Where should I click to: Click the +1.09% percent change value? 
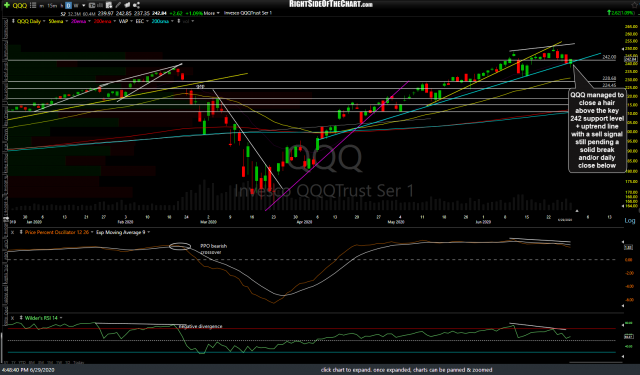[x=194, y=13]
